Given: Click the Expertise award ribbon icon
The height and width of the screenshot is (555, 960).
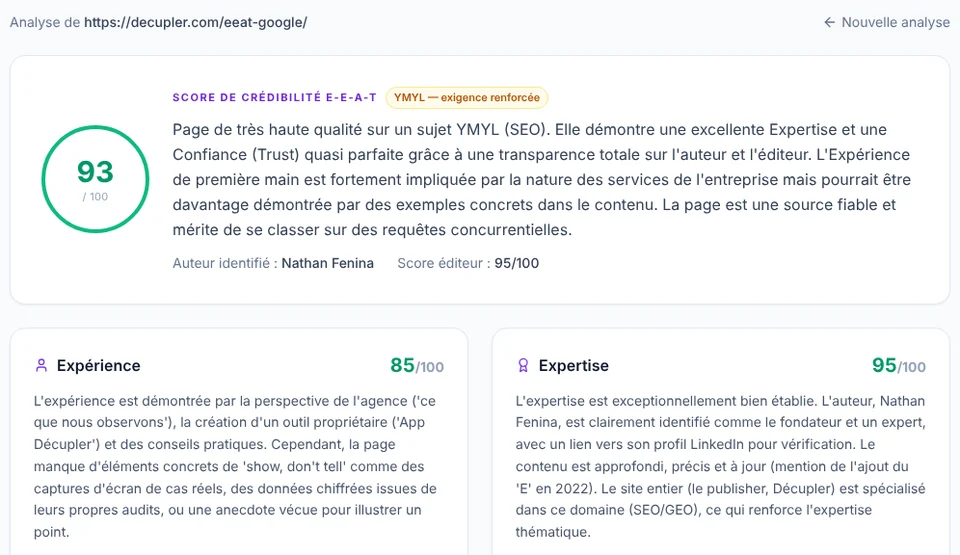Looking at the screenshot, I should coord(523,366).
